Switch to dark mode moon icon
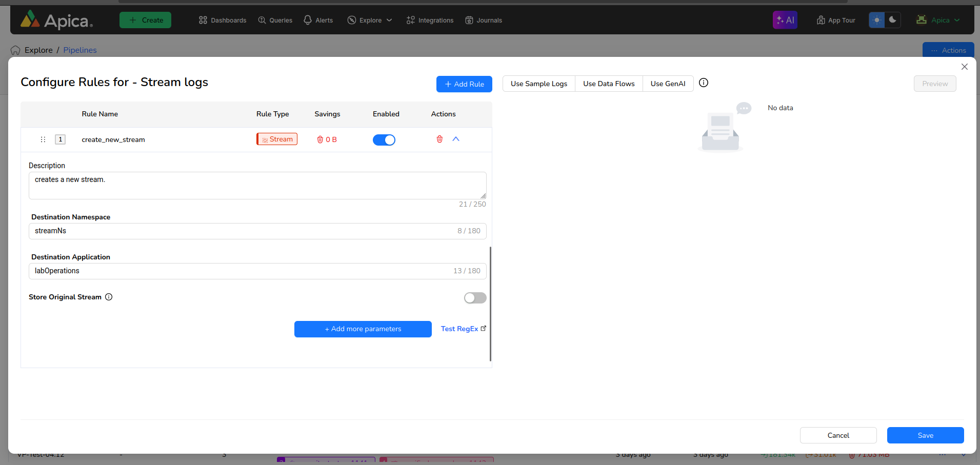 point(892,20)
